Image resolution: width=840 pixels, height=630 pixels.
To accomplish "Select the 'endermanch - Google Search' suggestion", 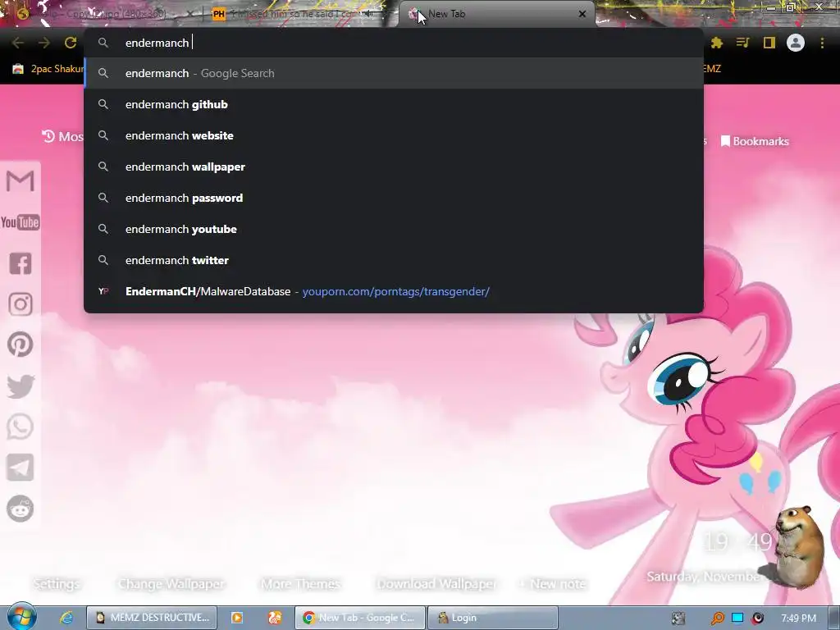I will click(394, 73).
